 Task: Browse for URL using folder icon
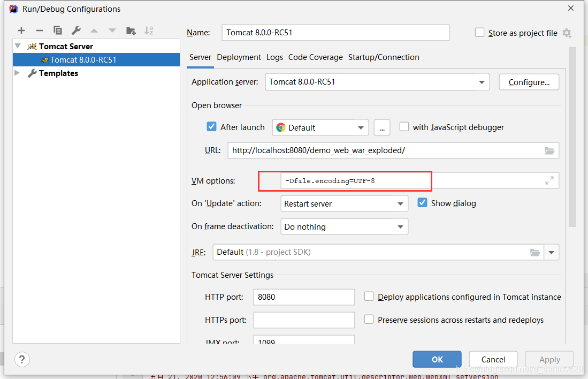pyautogui.click(x=549, y=150)
